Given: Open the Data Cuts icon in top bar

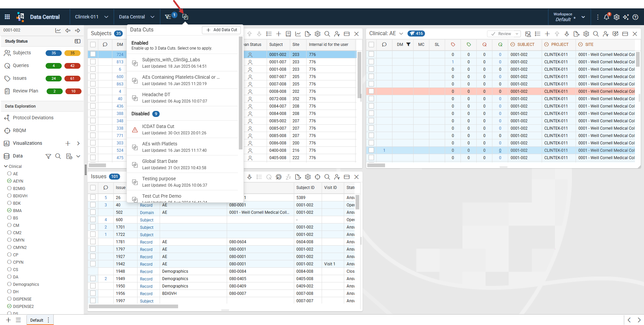Looking at the screenshot, I should [185, 17].
